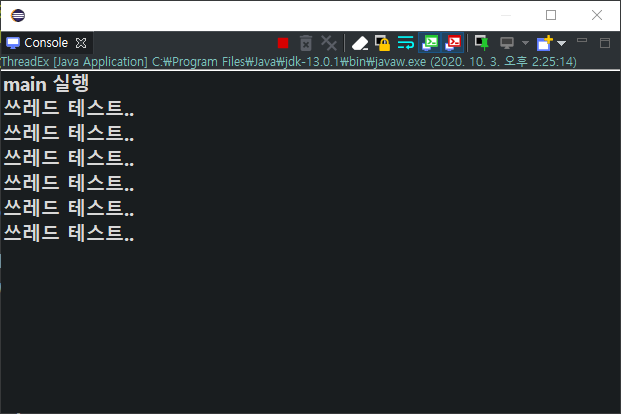Viewport: 621px width, 414px height.
Task: Toggle Scroll Lock padlock icon
Action: pos(383,43)
